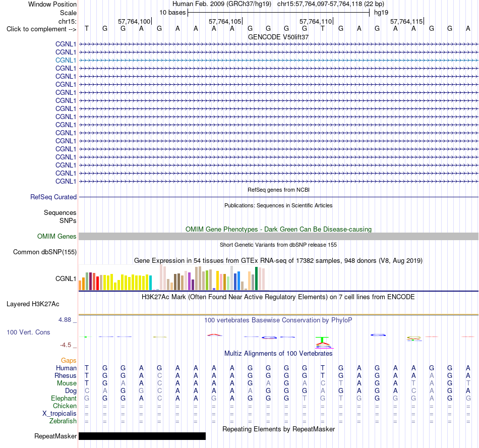Open "100 vertebrates Basewise Conservation by PhyloP" title

coord(278,320)
